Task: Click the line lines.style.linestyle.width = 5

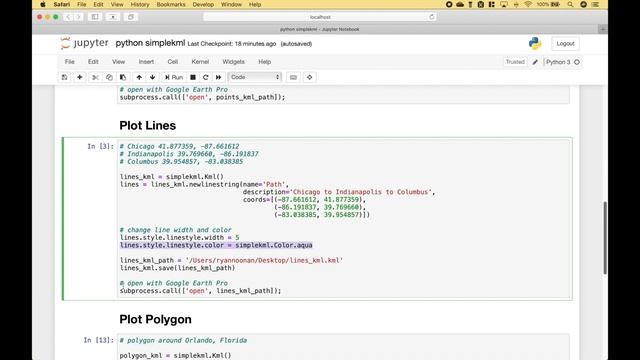Action: click(180, 238)
